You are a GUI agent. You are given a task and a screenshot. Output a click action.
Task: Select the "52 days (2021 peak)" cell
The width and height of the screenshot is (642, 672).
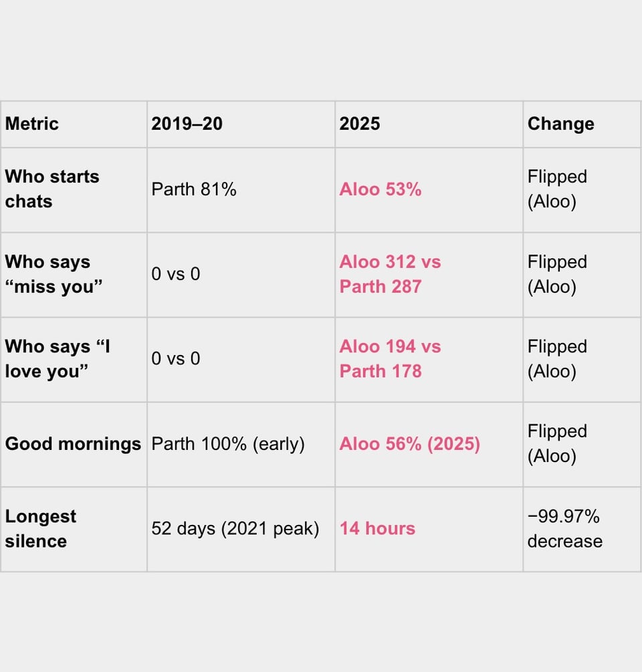pyautogui.click(x=235, y=528)
